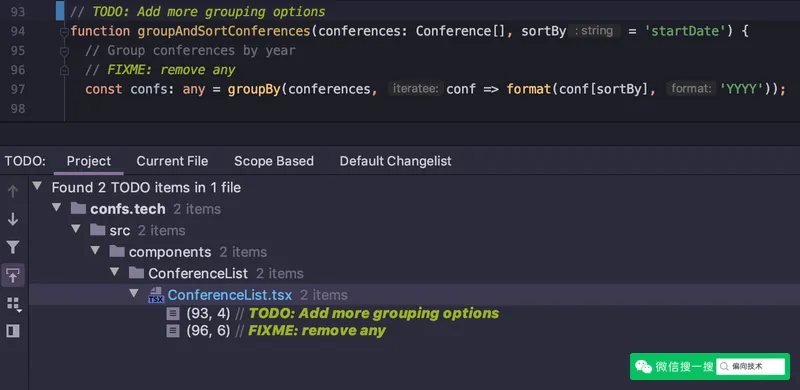Fold the comment block at line 95

(x=64, y=52)
